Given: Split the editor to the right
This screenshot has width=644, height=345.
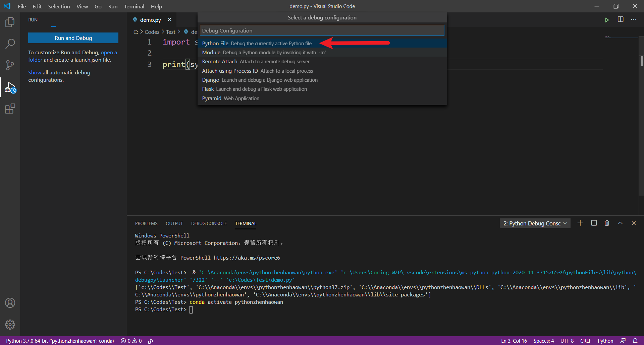Looking at the screenshot, I should tap(621, 20).
